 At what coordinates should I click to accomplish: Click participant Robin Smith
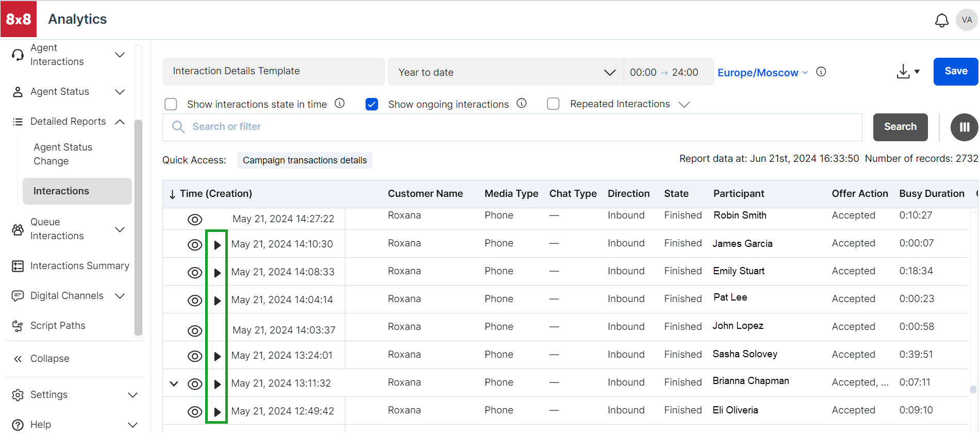point(740,215)
